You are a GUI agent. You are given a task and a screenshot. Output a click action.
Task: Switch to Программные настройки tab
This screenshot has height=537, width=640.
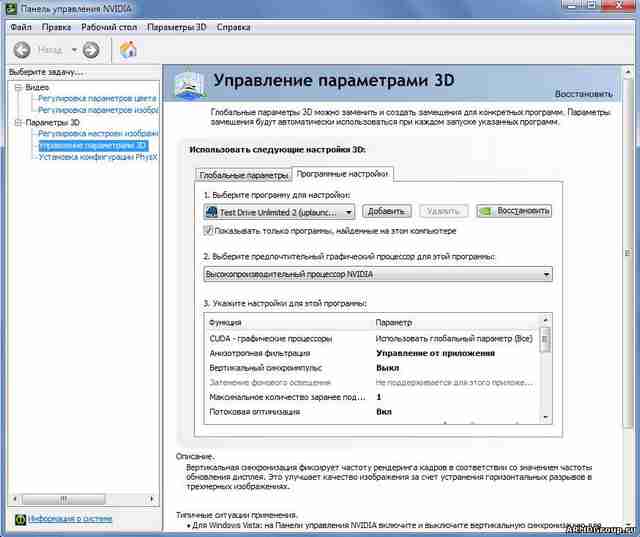pyautogui.click(x=342, y=174)
